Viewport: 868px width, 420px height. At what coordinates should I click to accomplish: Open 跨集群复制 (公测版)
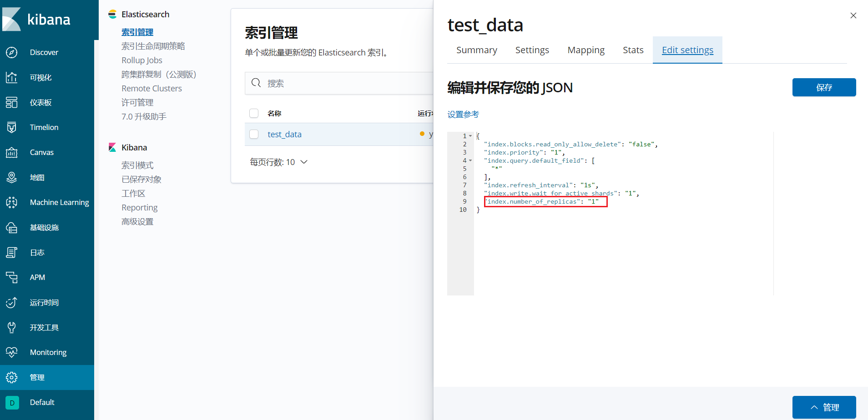click(x=159, y=75)
